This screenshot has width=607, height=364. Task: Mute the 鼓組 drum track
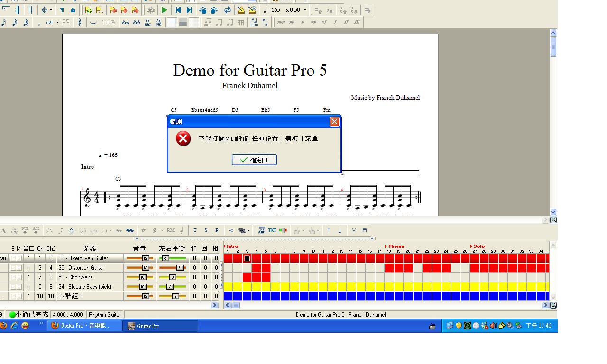[x=19, y=296]
